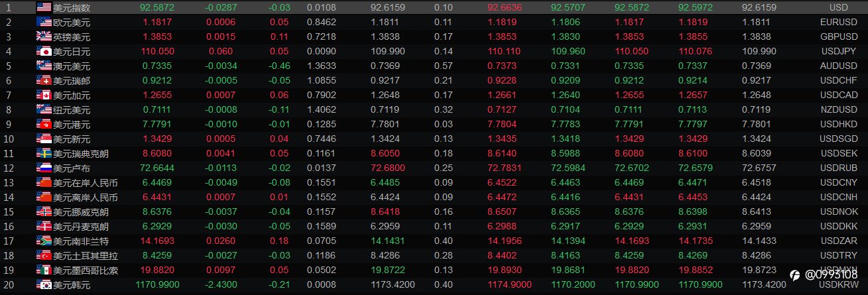Viewport: 868px width, 295px height.
Task: Click the AUDUSD ticker code
Action: point(838,66)
